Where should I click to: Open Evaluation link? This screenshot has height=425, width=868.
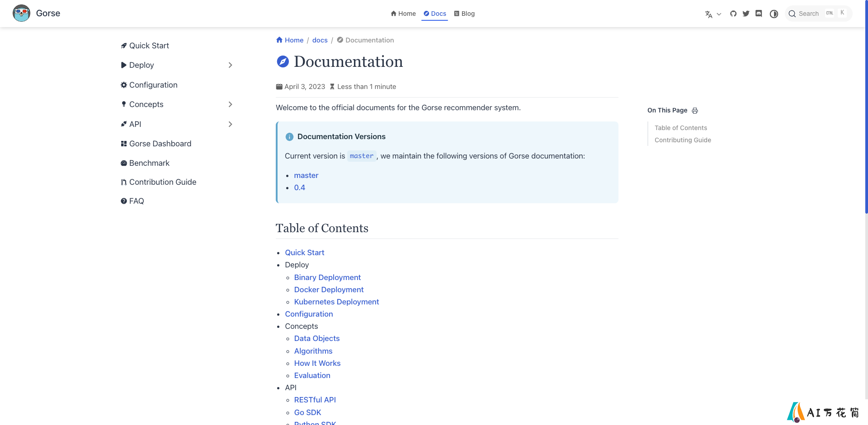click(312, 375)
